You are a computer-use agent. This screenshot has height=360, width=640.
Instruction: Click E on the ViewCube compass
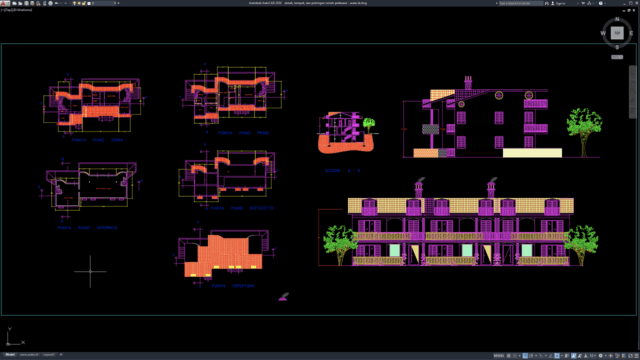tap(631, 33)
